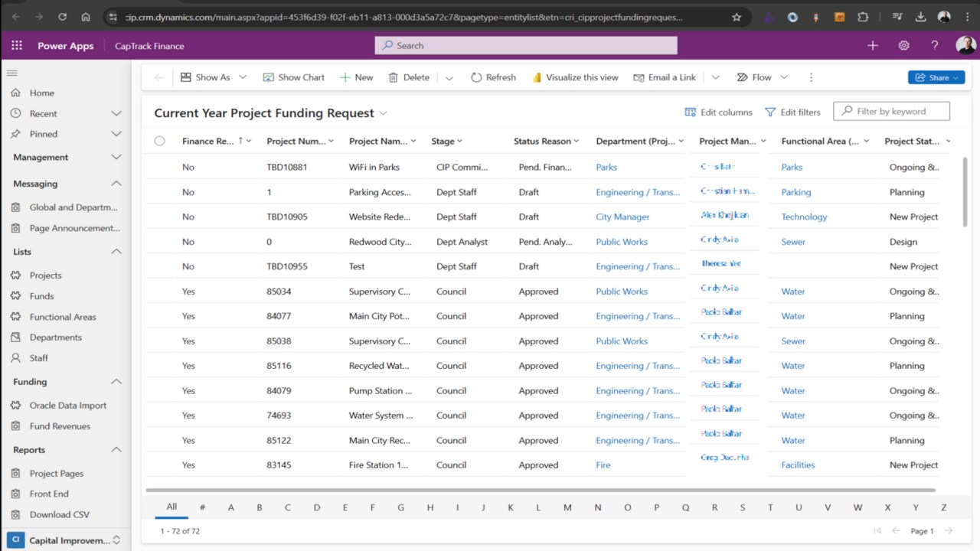Open Parks department link in WiFi row
This screenshot has height=551, width=980.
tap(606, 167)
